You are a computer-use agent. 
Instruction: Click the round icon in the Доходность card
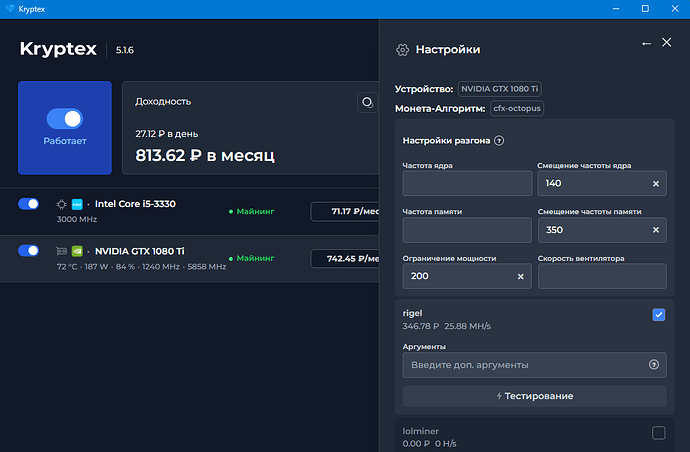coord(367,102)
